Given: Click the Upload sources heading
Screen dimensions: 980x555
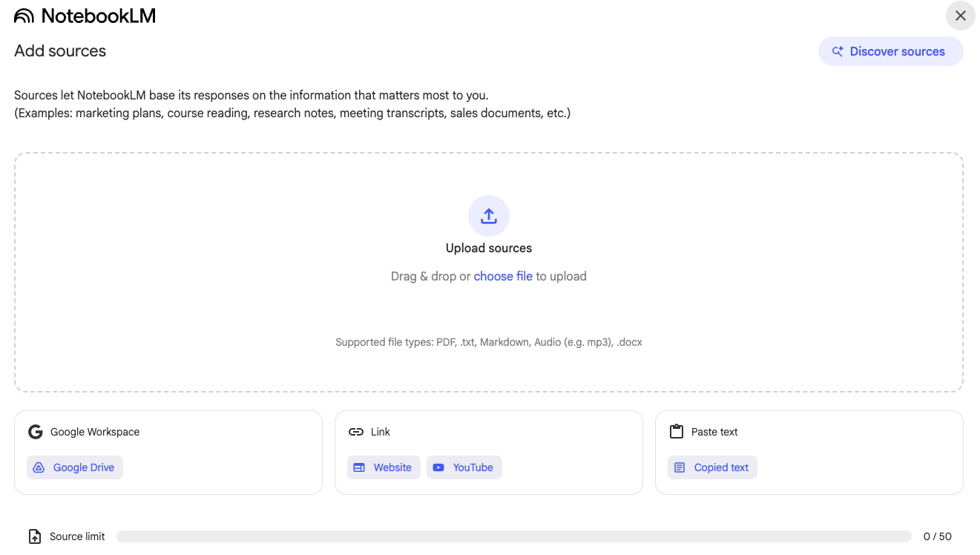Looking at the screenshot, I should 489,248.
